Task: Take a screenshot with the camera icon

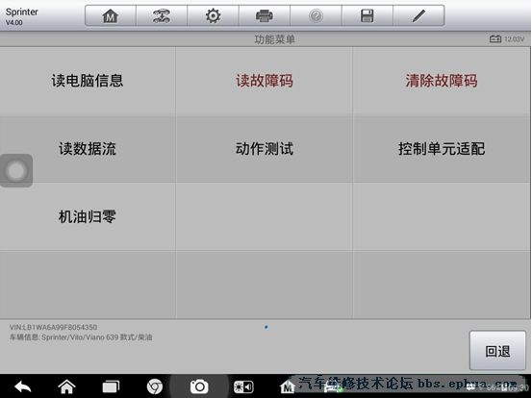Action: click(x=199, y=386)
